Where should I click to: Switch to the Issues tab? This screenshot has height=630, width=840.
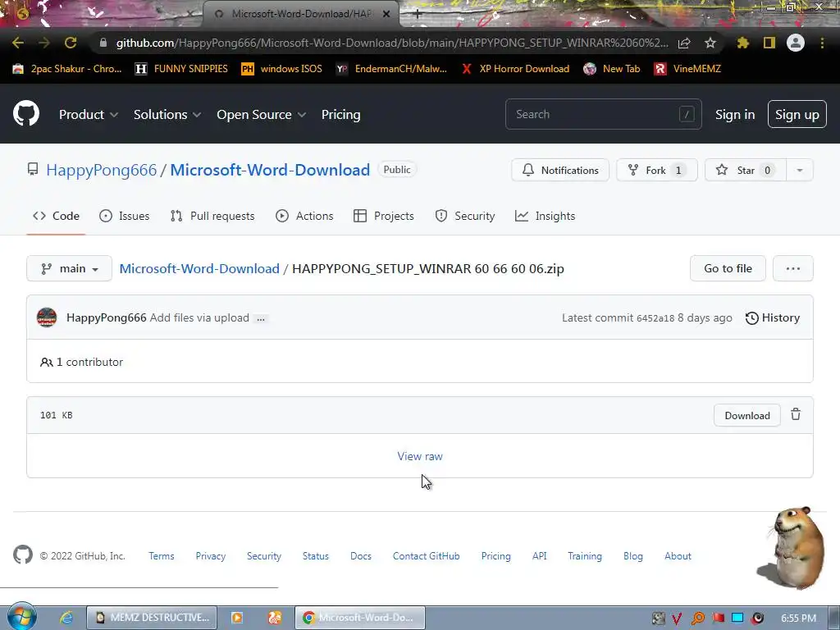pos(125,216)
